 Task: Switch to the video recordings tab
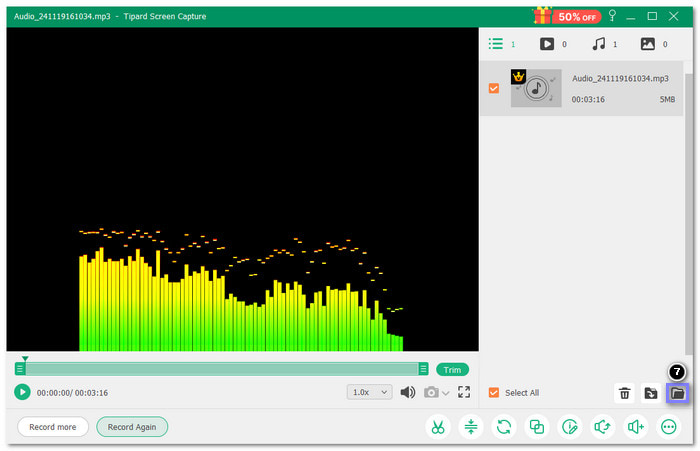tap(547, 44)
